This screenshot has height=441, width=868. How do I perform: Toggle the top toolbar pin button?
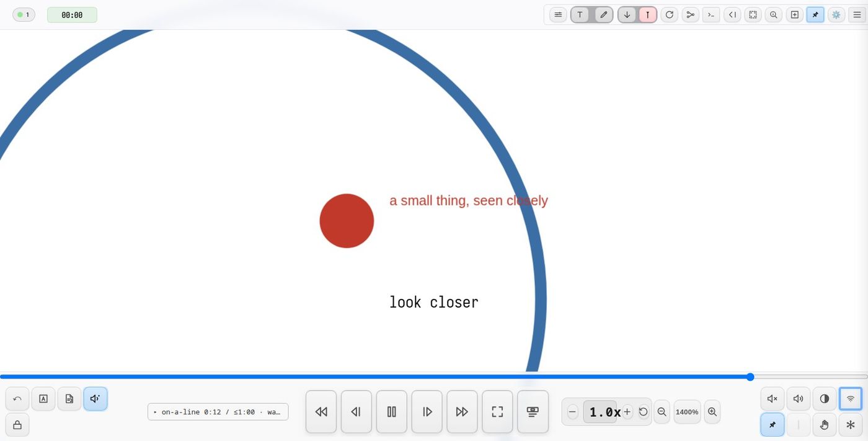pos(815,15)
